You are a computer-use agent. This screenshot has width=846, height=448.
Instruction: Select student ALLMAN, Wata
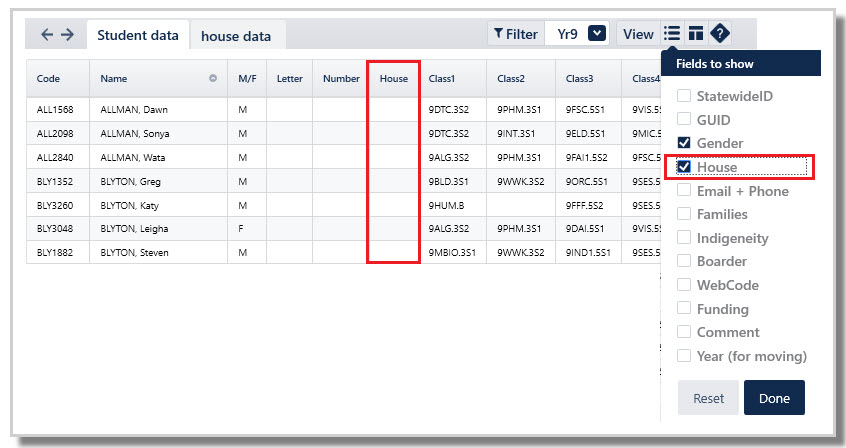pyautogui.click(x=133, y=158)
